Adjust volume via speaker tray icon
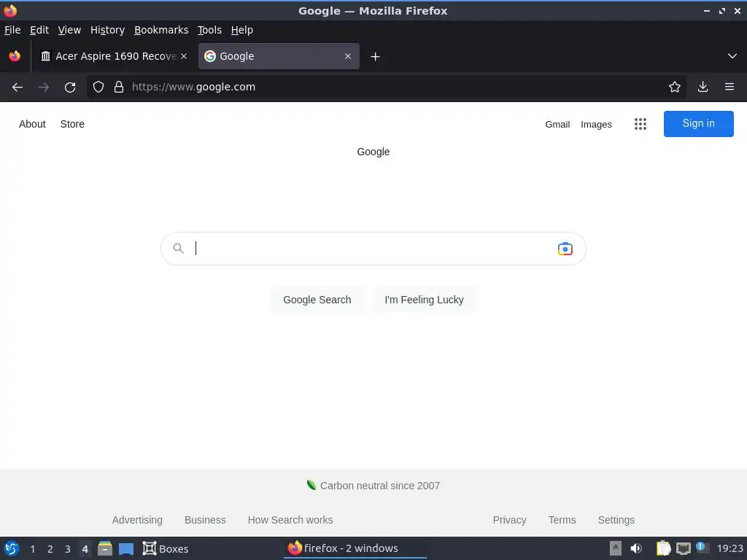The image size is (747, 560). (636, 548)
